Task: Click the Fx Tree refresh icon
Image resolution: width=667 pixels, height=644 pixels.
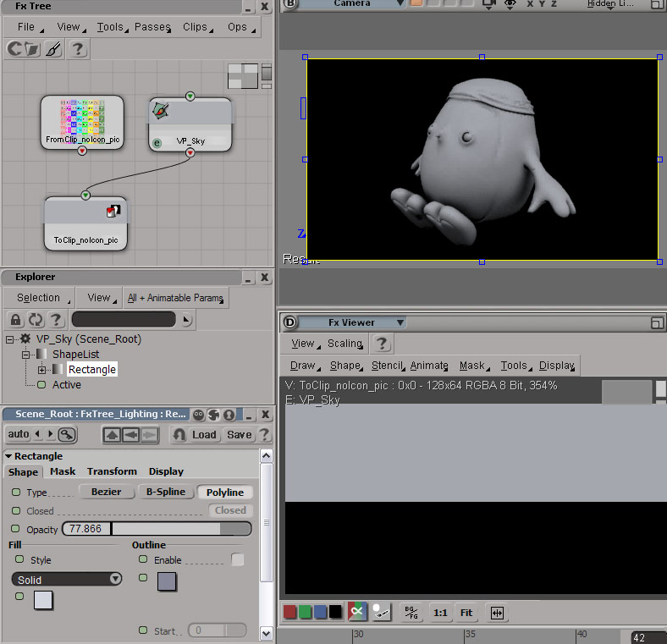Action: pyautogui.click(x=14, y=48)
